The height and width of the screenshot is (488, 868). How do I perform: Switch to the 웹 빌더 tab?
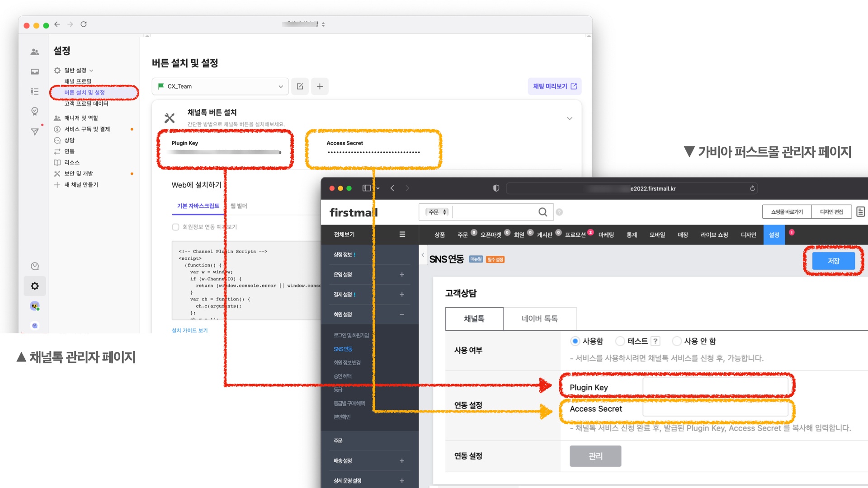pos(239,206)
